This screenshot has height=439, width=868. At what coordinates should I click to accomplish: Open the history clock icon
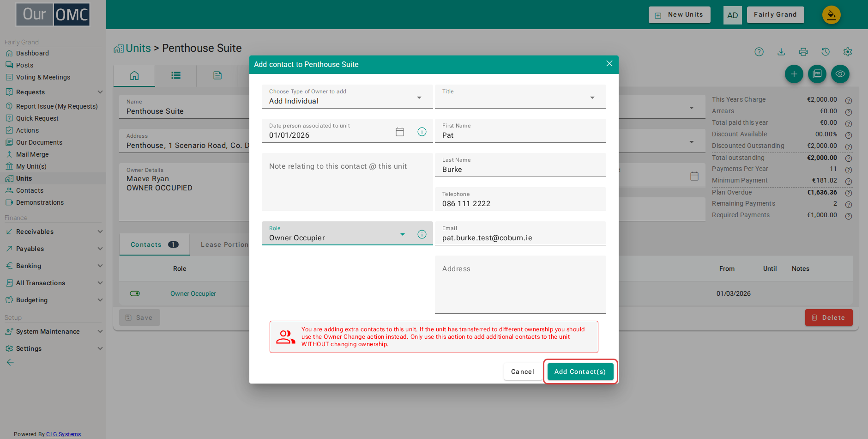[826, 52]
